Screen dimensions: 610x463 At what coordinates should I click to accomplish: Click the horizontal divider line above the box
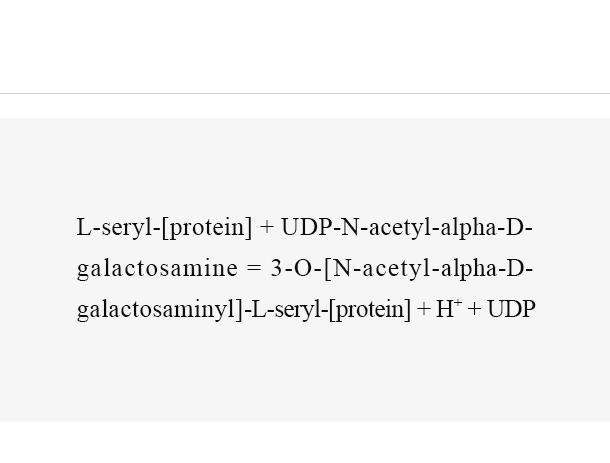(x=305, y=93)
